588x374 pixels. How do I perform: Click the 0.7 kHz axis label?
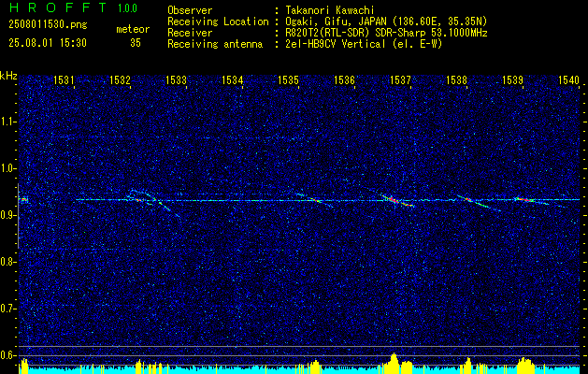(x=7, y=309)
